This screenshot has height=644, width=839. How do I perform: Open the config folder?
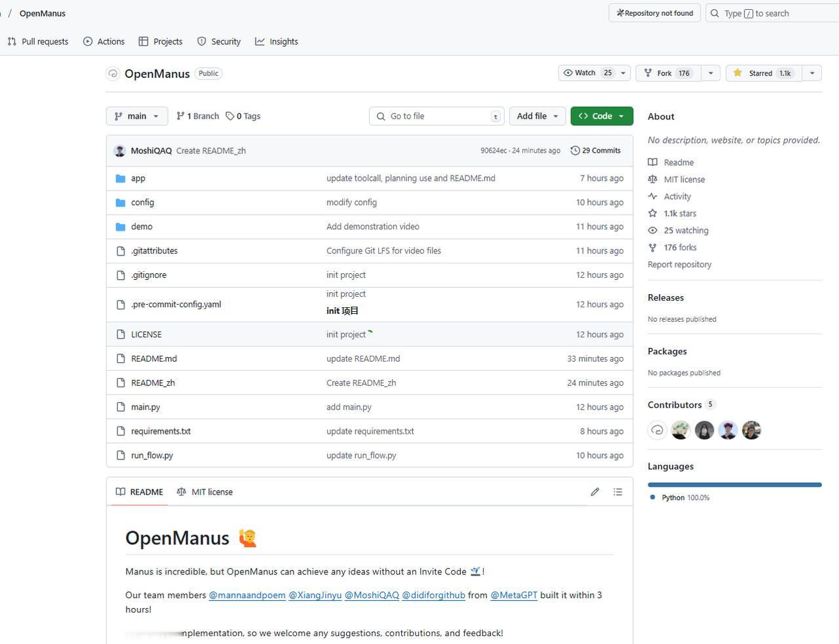[142, 202]
